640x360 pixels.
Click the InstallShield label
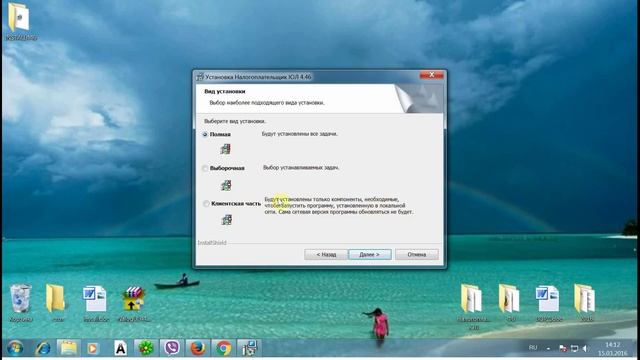click(212, 242)
